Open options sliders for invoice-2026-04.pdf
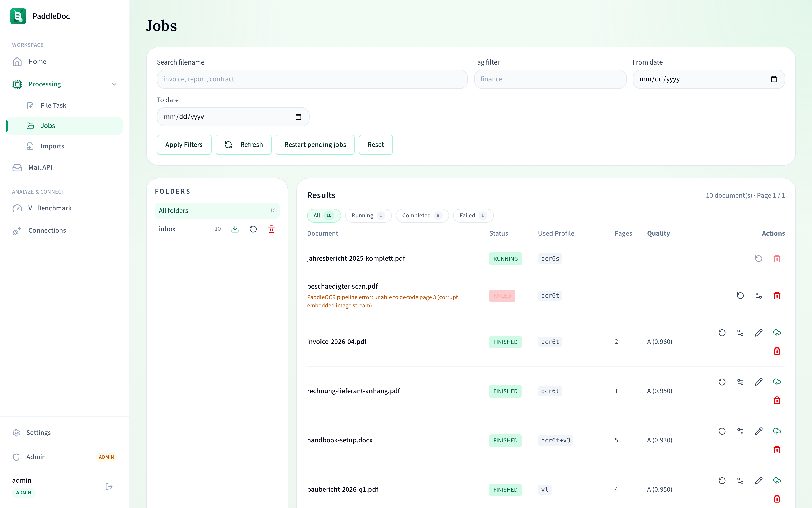 tap(740, 333)
